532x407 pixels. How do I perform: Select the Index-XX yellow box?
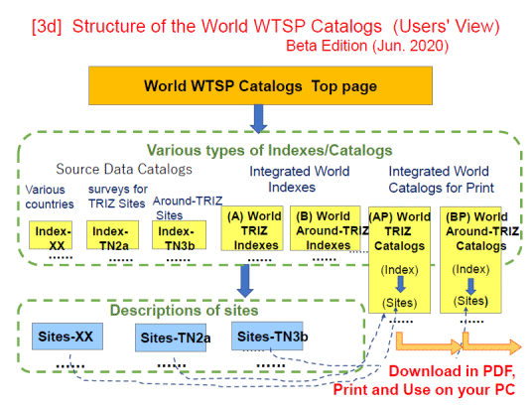pyautogui.click(x=51, y=235)
